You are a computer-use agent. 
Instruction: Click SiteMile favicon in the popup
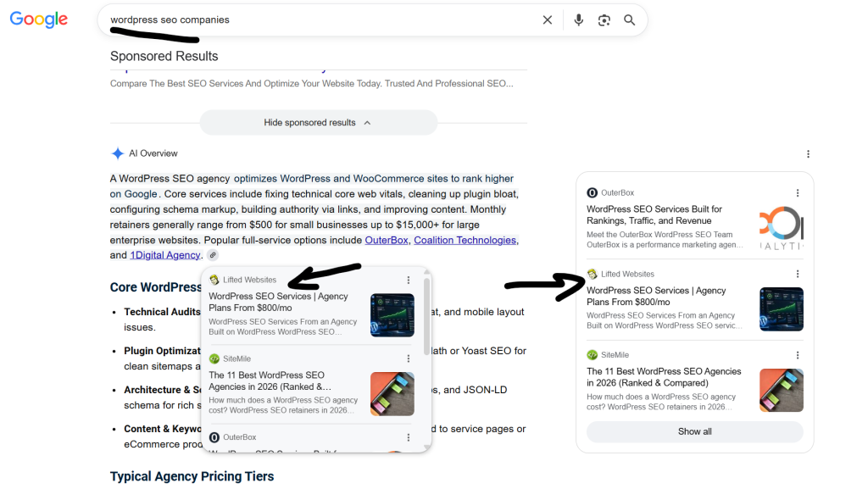(214, 358)
